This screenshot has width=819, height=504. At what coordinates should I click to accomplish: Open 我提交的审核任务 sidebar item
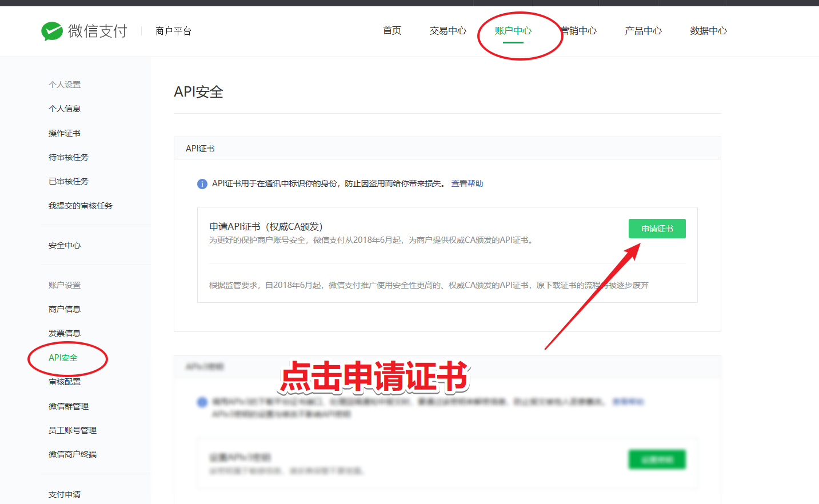(x=81, y=206)
